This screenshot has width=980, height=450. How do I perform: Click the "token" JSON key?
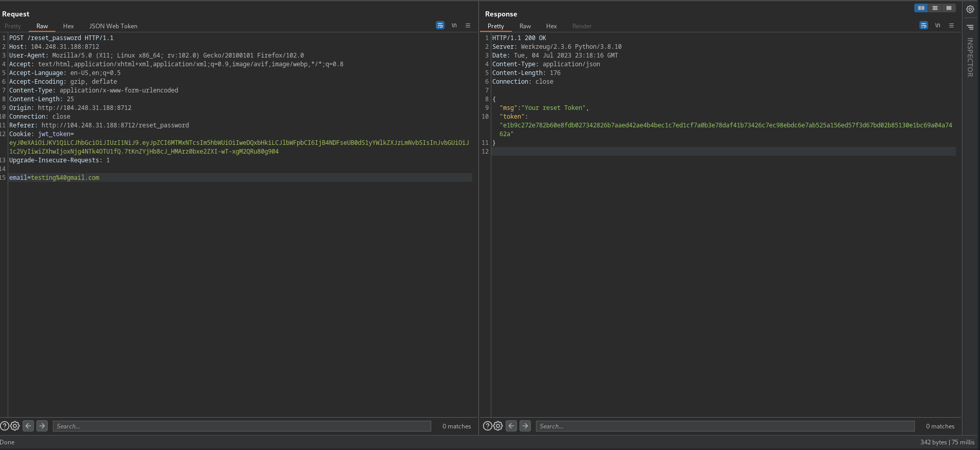coord(512,117)
